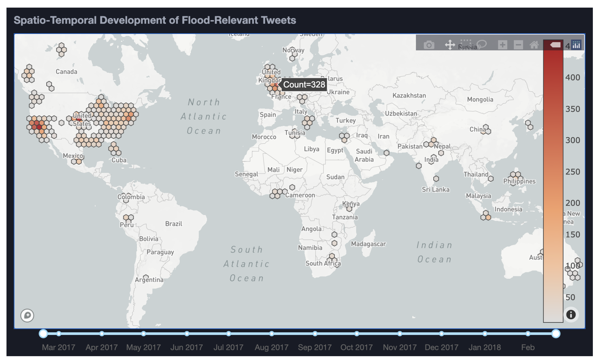Open the Mapbox logo in map corner
The width and height of the screenshot is (598, 364).
click(27, 315)
